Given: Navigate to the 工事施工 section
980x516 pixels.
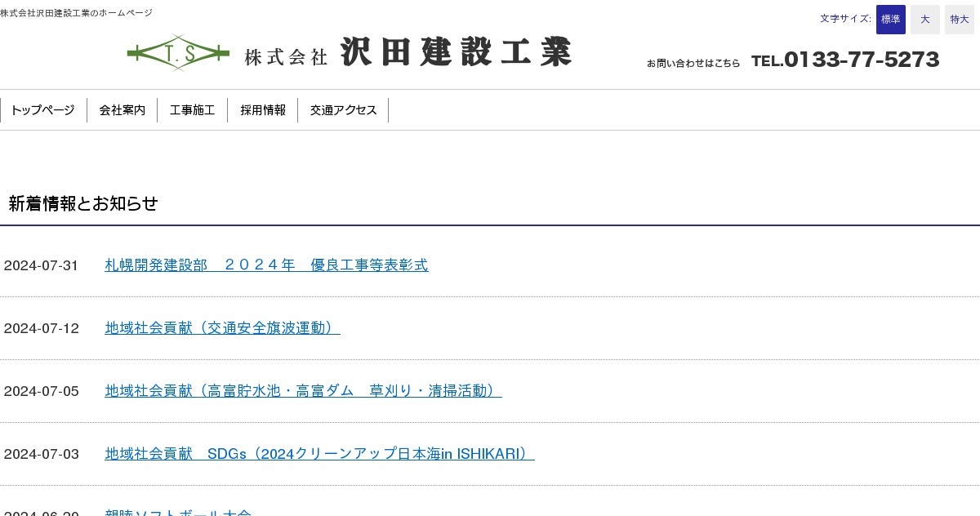Looking at the screenshot, I should (192, 109).
